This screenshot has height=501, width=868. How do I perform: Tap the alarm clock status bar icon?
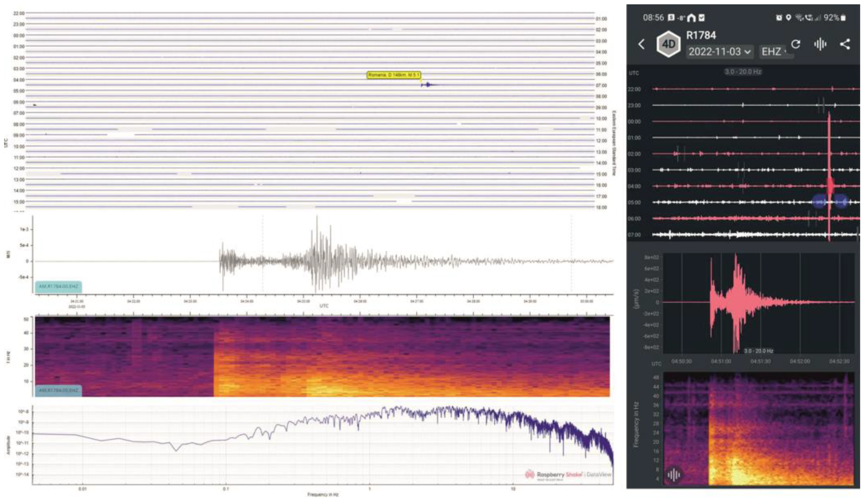click(x=779, y=18)
